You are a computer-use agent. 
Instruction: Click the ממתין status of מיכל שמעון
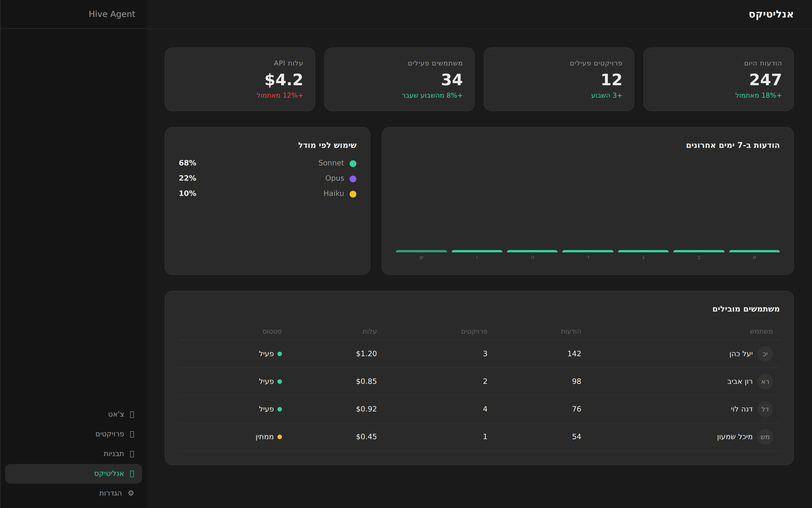click(269, 437)
